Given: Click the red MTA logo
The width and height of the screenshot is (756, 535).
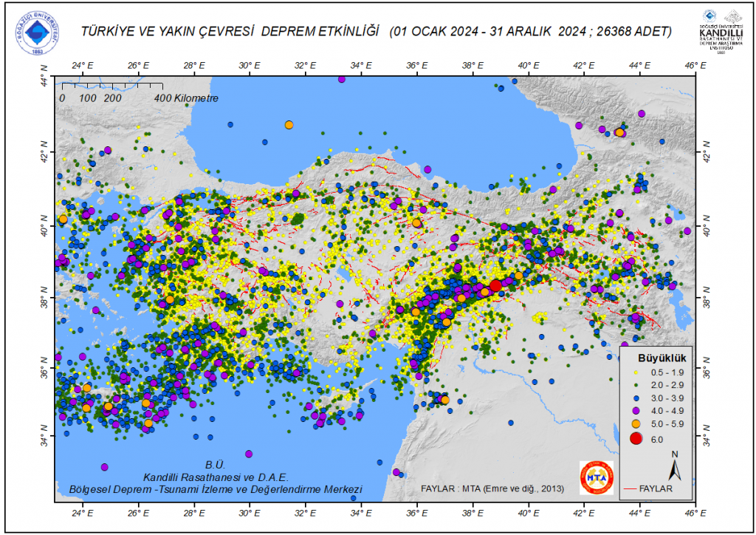Looking at the screenshot, I should pyautogui.click(x=596, y=477).
